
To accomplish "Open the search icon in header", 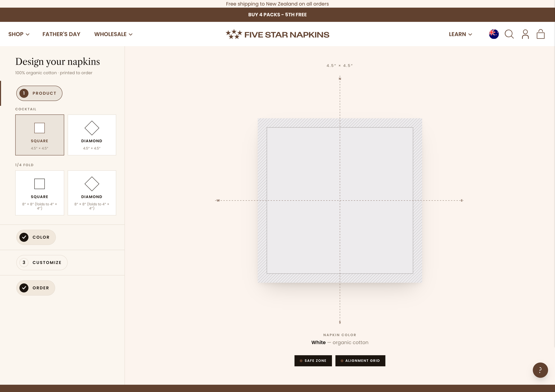I will pos(509,34).
